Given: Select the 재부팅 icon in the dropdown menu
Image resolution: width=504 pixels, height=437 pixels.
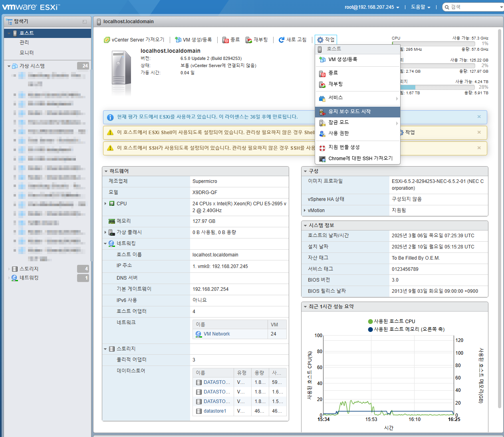Looking at the screenshot, I should (x=322, y=84).
